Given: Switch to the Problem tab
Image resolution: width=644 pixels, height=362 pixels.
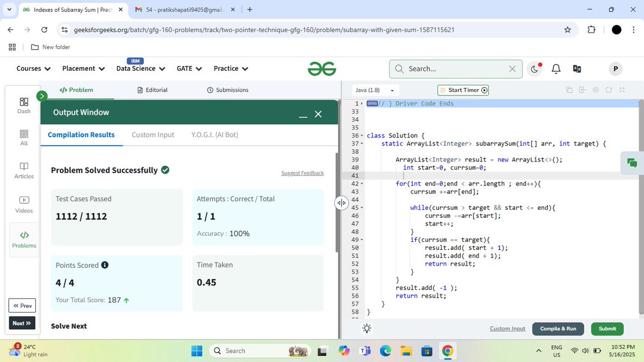Looking at the screenshot, I should click(76, 90).
